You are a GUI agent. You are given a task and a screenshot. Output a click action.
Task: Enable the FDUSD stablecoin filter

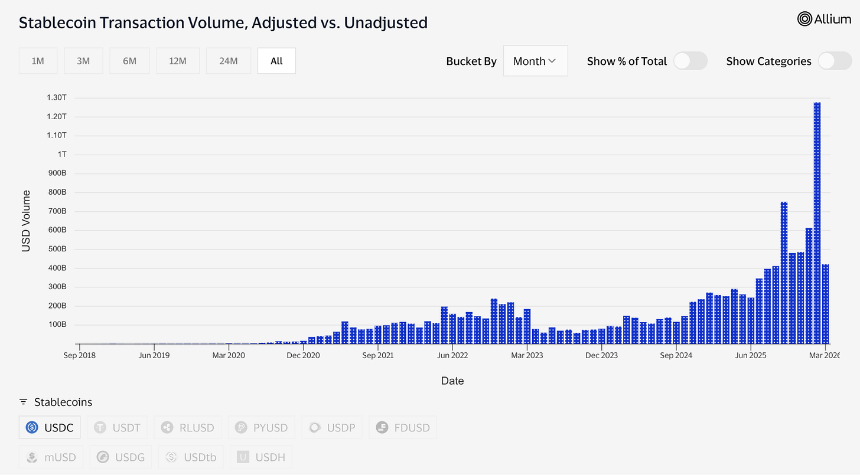pos(402,427)
